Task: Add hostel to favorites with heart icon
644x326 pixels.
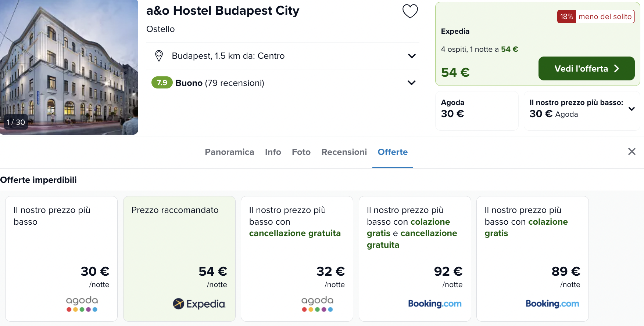Action: (x=410, y=11)
